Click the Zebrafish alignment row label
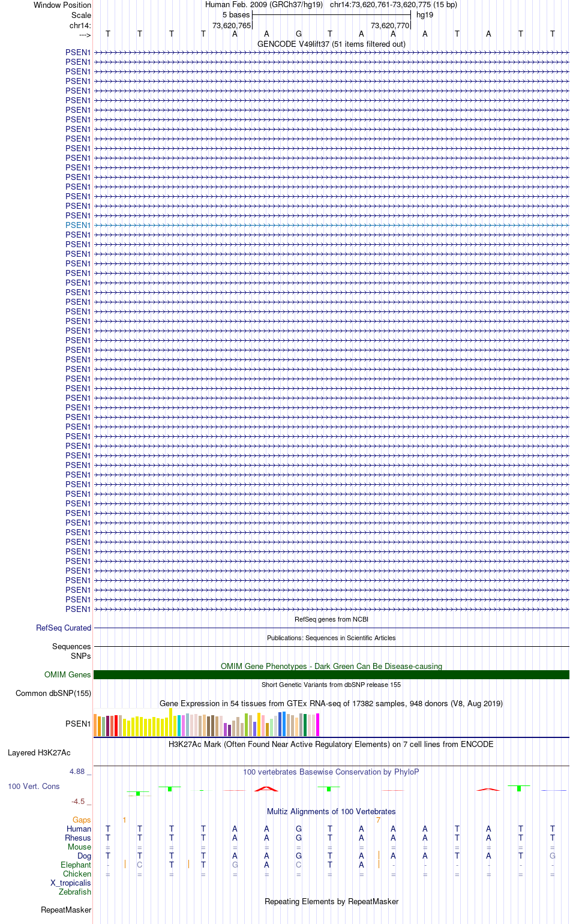Viewport: 570px width, 924px height. pyautogui.click(x=75, y=892)
